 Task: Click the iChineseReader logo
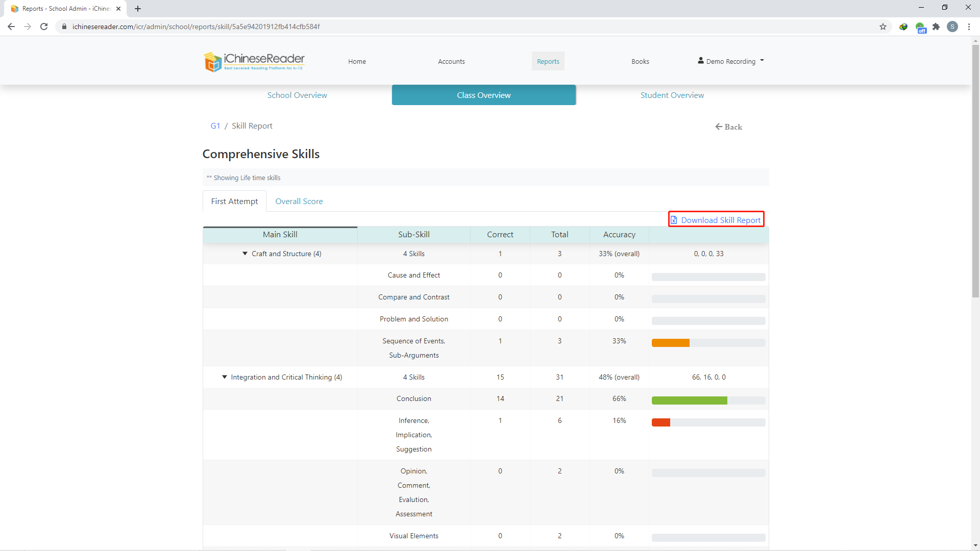click(254, 62)
